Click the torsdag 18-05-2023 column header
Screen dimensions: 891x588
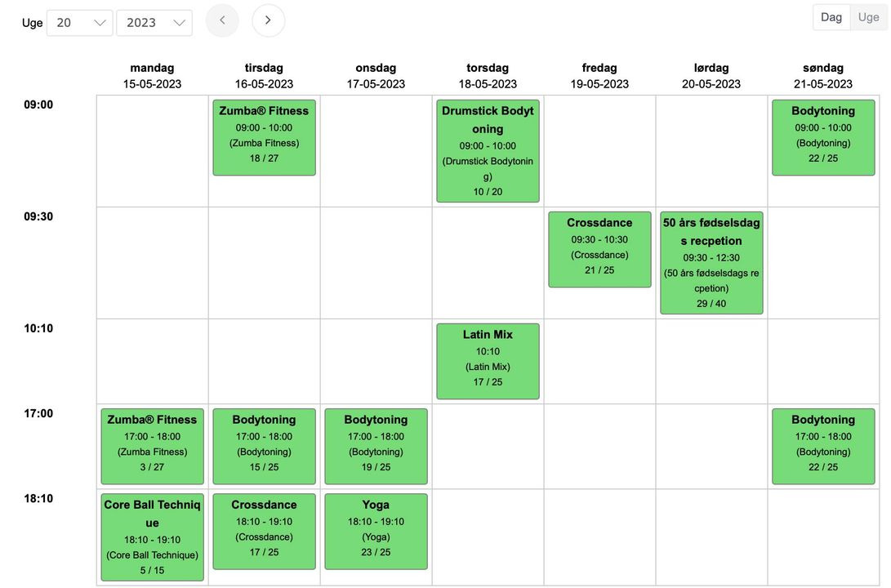click(488, 76)
